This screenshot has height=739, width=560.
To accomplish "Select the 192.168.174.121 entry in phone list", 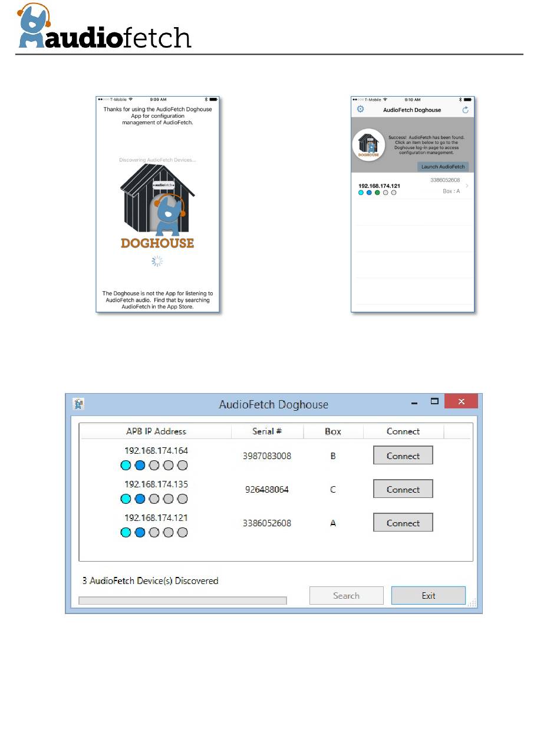I will point(413,186).
